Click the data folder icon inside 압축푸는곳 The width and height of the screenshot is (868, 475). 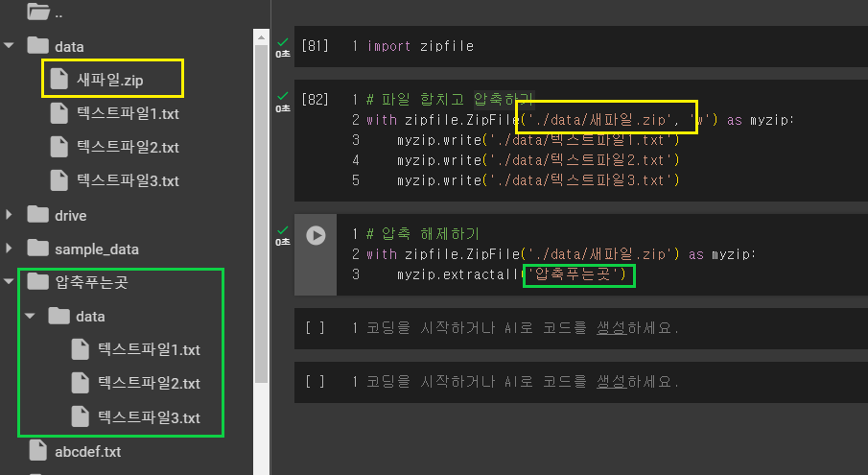[x=59, y=316]
